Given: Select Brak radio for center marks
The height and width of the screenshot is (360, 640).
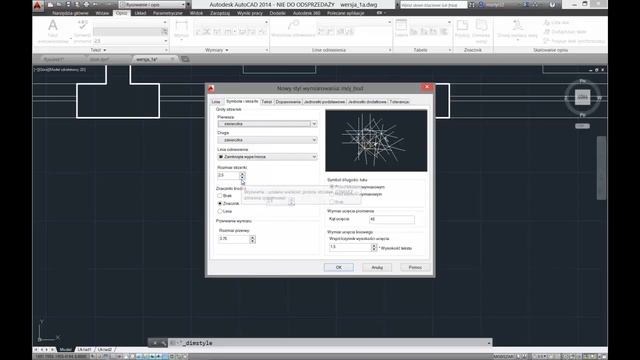Looking at the screenshot, I should 220,196.
